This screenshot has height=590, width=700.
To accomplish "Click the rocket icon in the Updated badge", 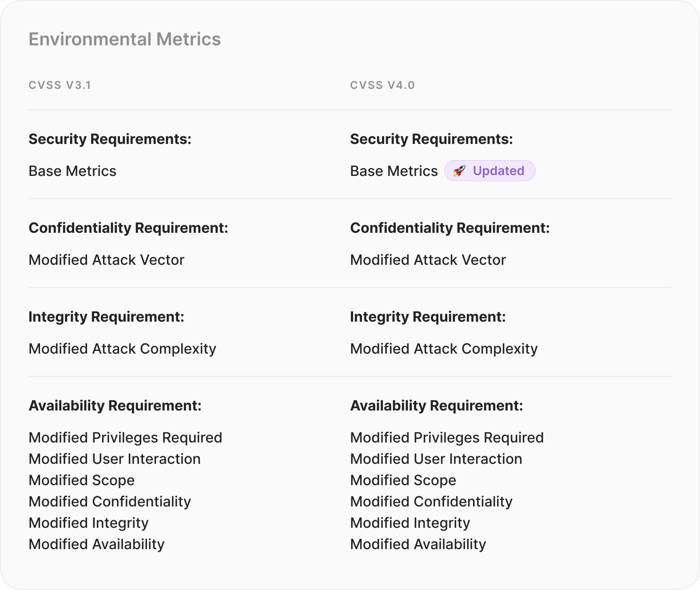I will 459,171.
